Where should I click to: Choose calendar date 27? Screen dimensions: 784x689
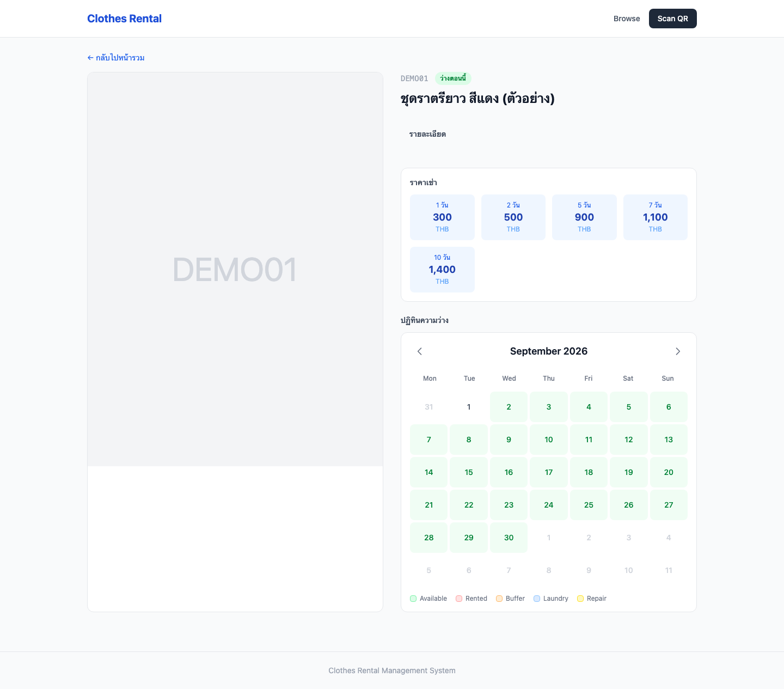pyautogui.click(x=669, y=505)
